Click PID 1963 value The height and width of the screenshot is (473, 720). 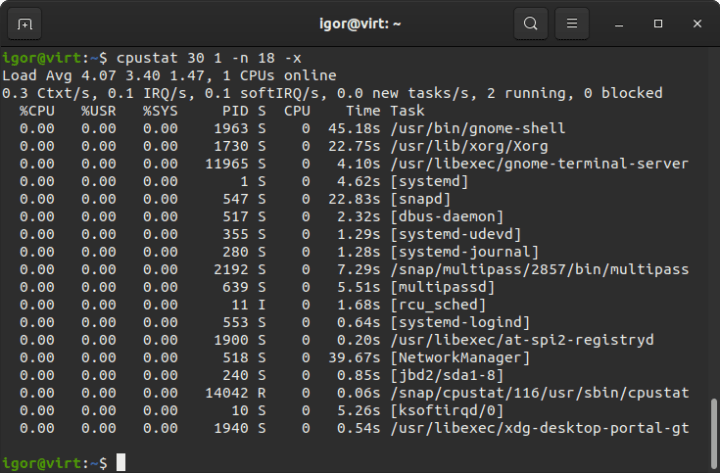point(231,129)
